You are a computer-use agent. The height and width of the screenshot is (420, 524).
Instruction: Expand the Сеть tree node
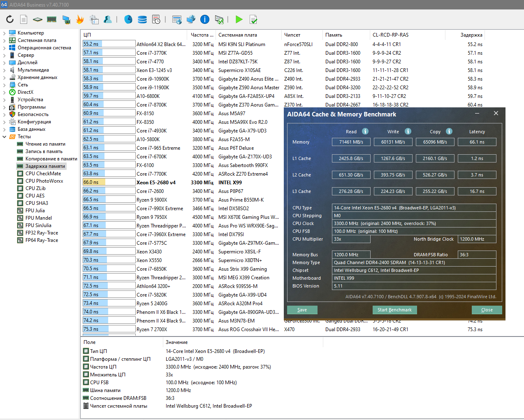click(x=4, y=85)
